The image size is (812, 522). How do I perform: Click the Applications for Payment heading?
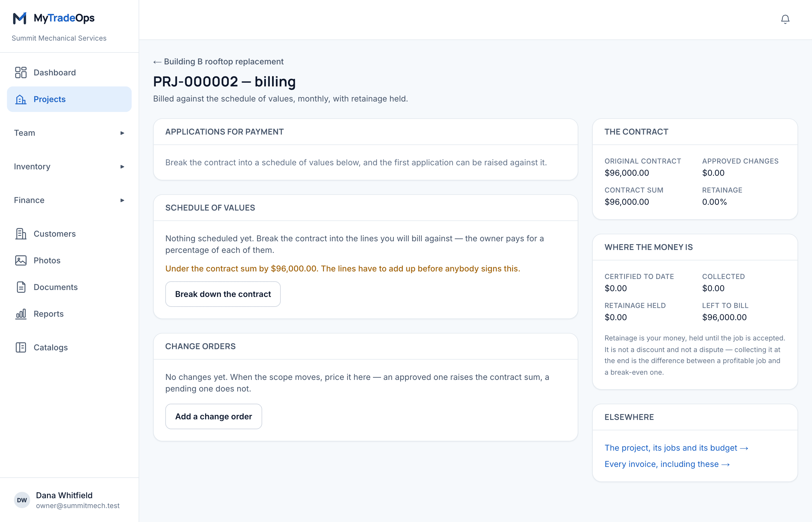(224, 132)
